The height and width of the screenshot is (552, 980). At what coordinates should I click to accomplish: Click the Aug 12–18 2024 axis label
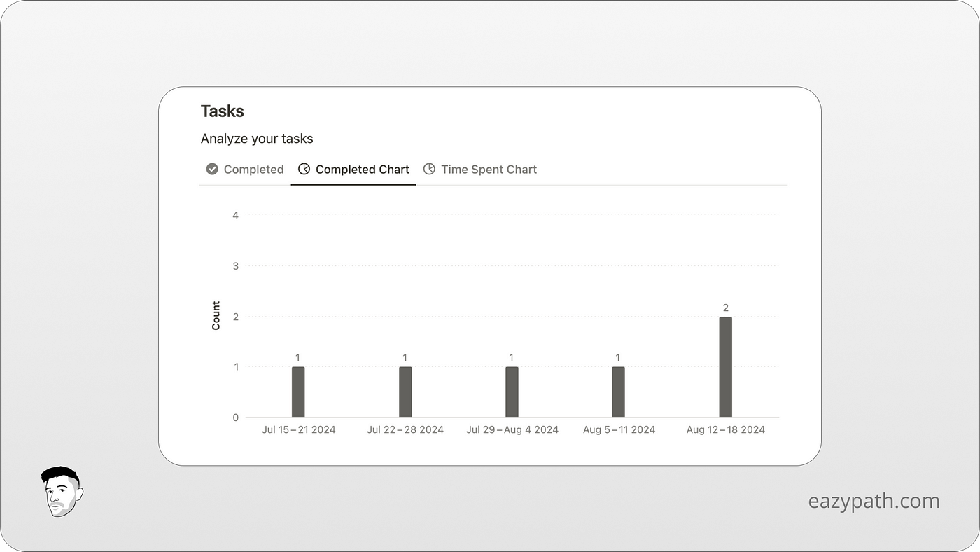(x=726, y=429)
